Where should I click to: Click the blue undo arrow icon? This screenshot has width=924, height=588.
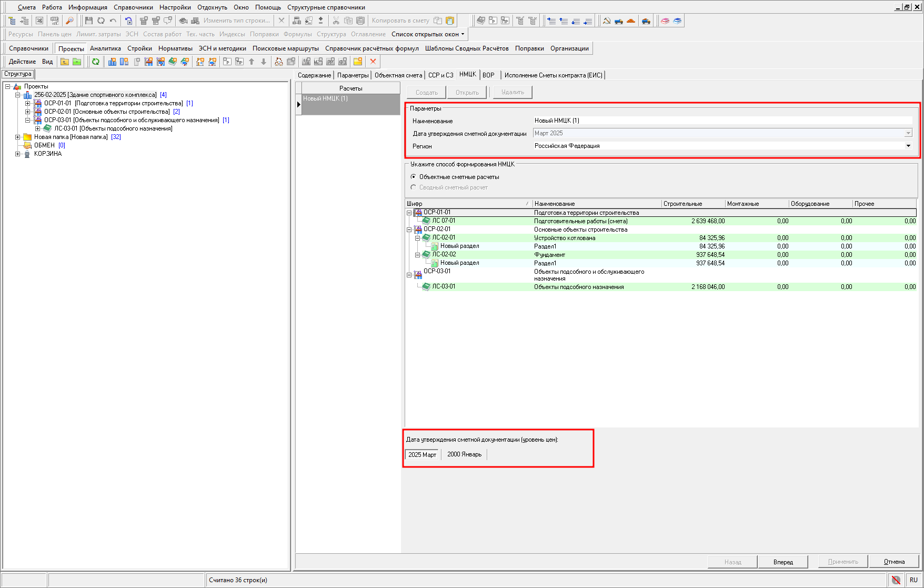click(128, 21)
